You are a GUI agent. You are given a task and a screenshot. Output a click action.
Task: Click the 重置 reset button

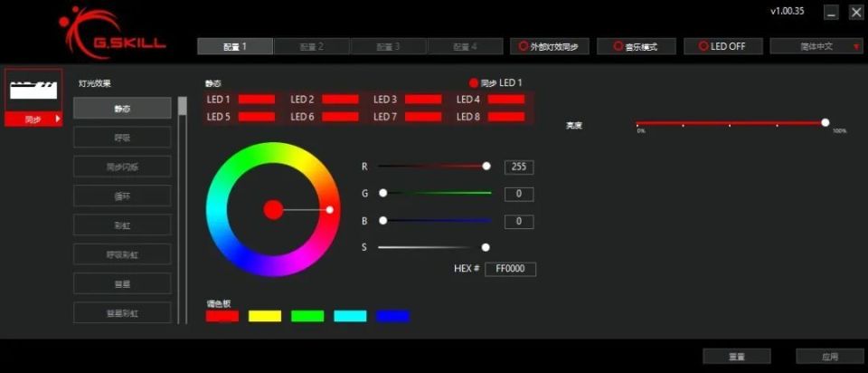pos(737,357)
